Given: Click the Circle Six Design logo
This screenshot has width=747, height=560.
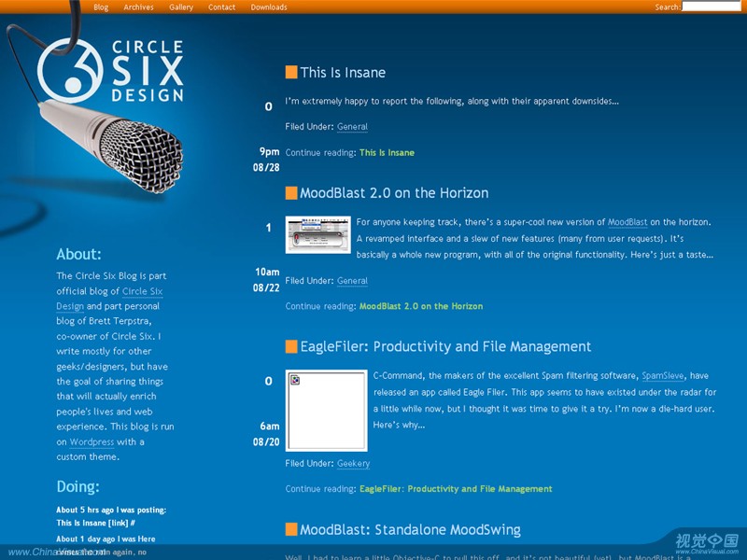Looking at the screenshot, I should [x=110, y=71].
